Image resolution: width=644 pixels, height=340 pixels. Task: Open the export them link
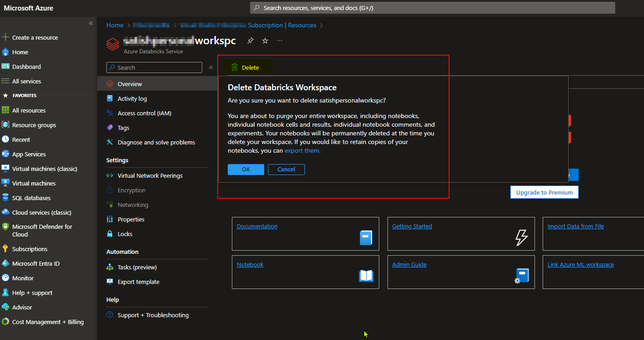click(302, 150)
